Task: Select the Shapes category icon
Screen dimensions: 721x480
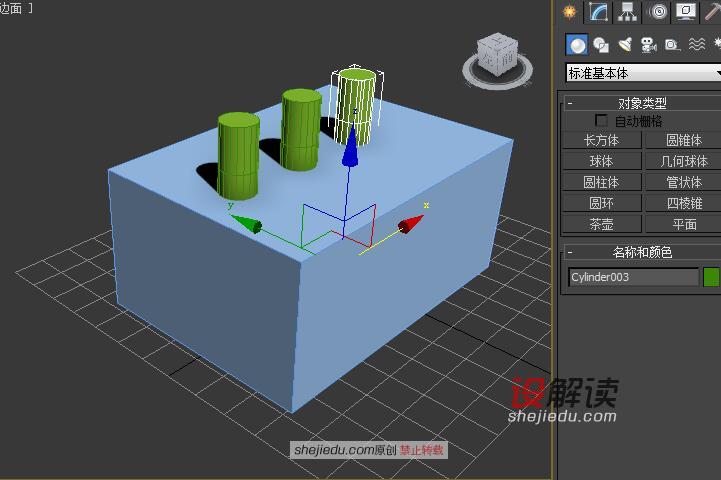Action: pos(601,45)
